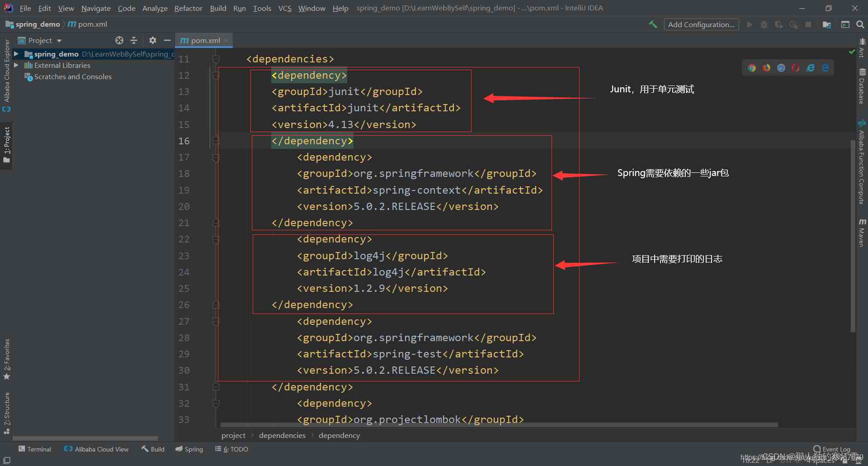Toggle the Maven tool window
868x466 pixels.
(862, 233)
